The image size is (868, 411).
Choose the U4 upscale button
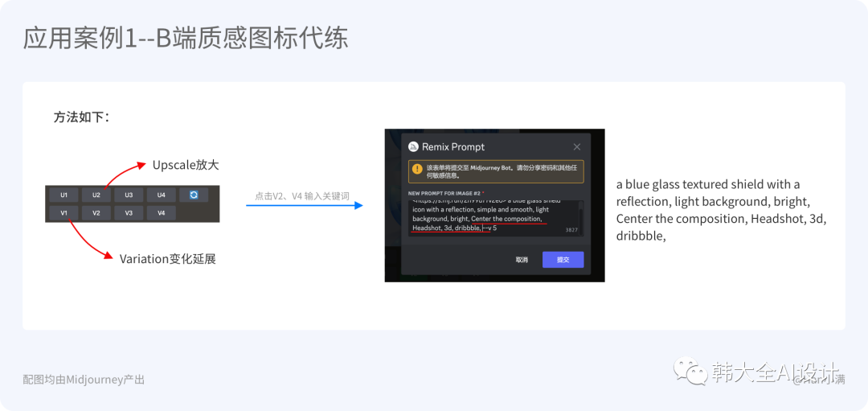(x=161, y=195)
